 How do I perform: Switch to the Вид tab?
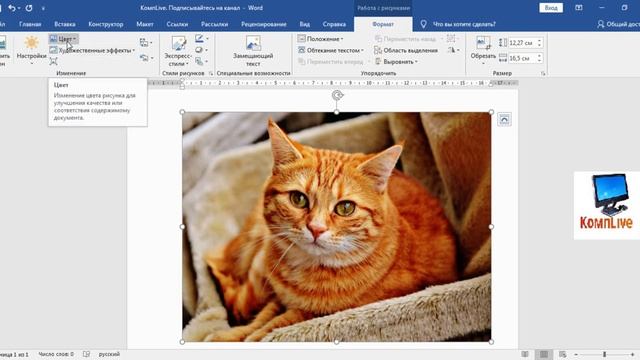point(304,24)
